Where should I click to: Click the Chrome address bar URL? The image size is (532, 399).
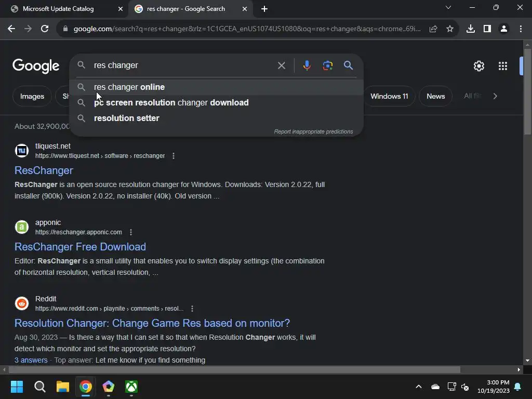[247, 29]
